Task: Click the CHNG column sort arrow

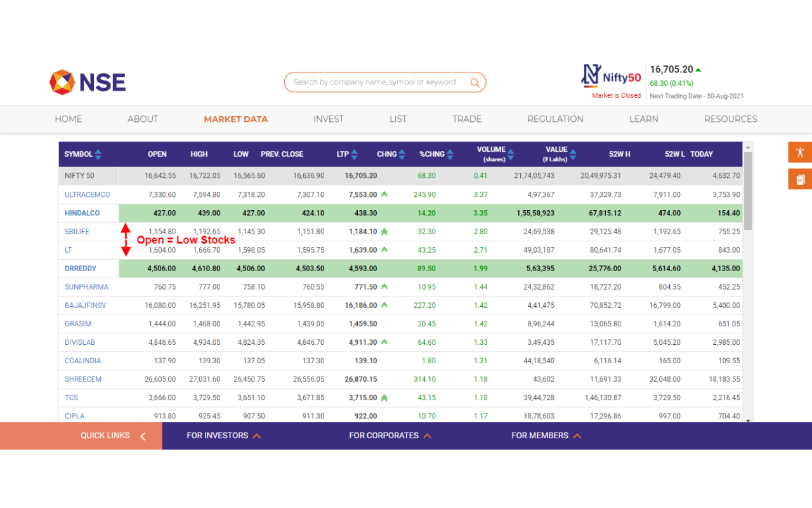Action: pos(402,154)
